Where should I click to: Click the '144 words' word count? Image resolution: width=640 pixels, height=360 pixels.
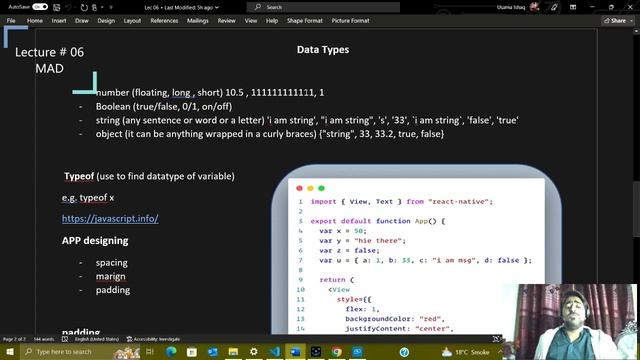[44, 339]
